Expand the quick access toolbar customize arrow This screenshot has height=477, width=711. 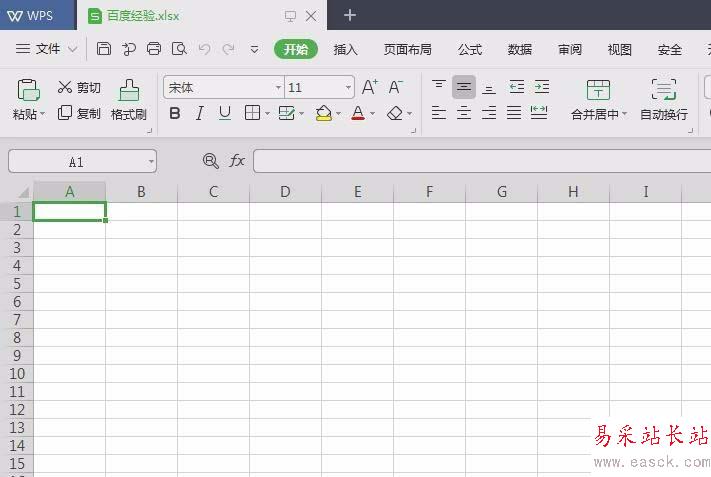[x=254, y=49]
